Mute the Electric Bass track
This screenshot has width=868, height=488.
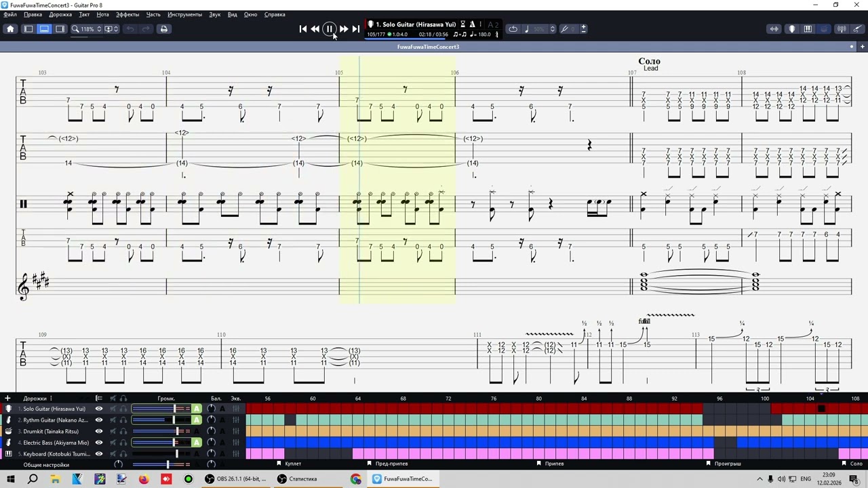113,443
